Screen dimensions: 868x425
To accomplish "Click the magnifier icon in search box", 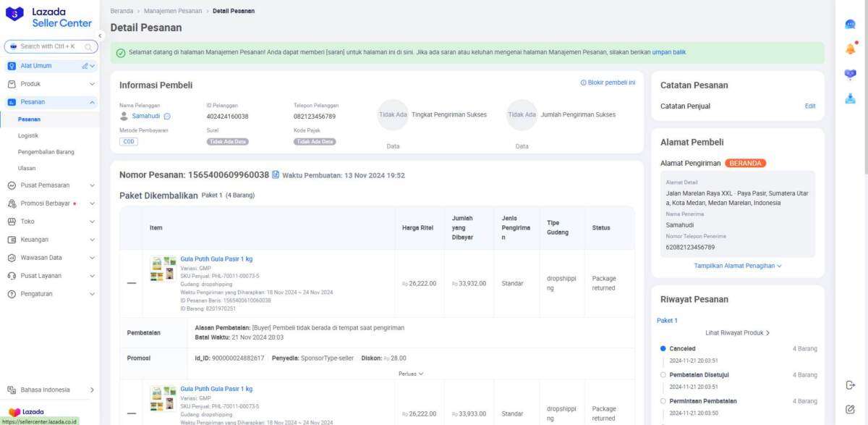I will click(88, 46).
